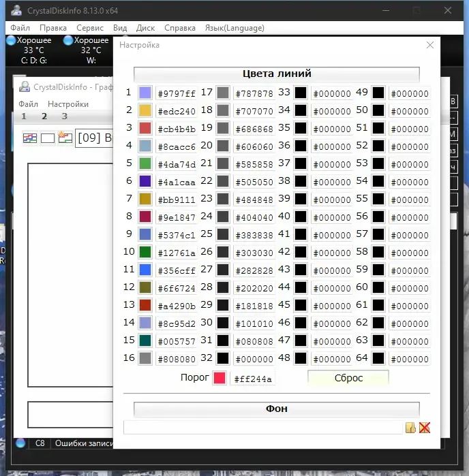Pick the blue swatch for line 11

145,270
